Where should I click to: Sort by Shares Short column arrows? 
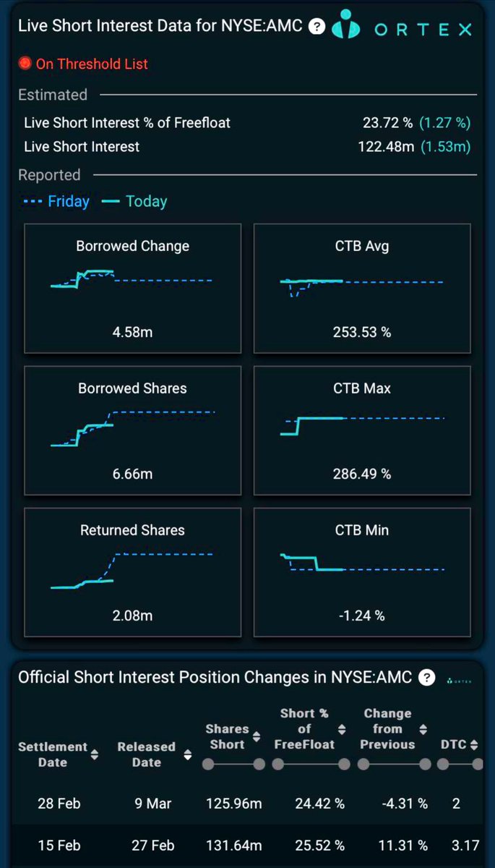point(257,737)
